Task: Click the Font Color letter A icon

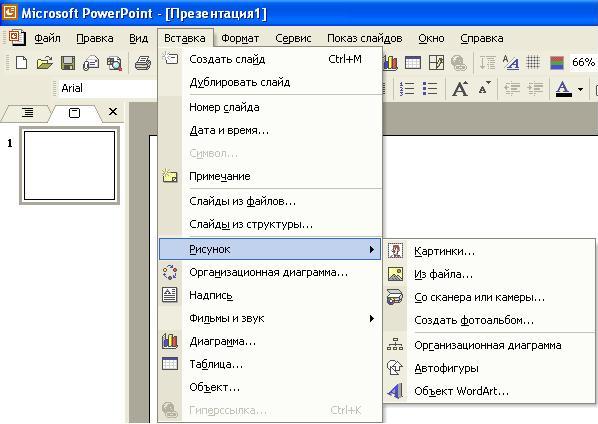Action: 563,89
